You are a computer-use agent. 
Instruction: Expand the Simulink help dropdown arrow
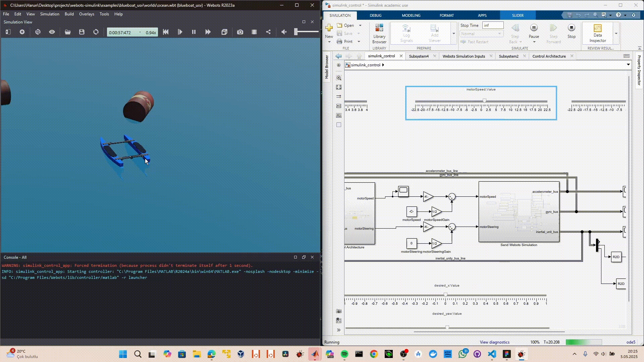[x=625, y=15]
